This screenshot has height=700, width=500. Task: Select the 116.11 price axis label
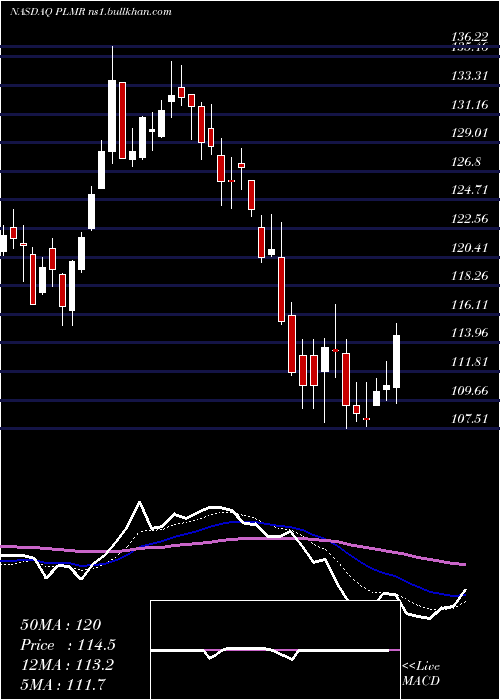click(x=469, y=305)
